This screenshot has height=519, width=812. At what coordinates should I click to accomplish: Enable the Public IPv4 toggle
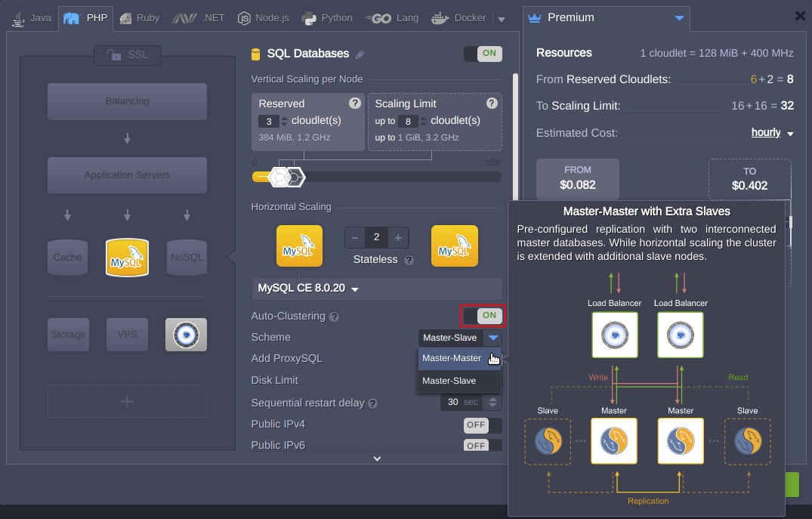coord(483,425)
